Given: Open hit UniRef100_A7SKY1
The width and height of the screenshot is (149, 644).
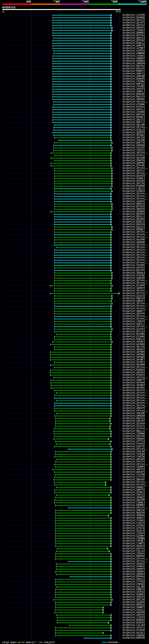Looking at the screenshot, I should [x=134, y=155].
